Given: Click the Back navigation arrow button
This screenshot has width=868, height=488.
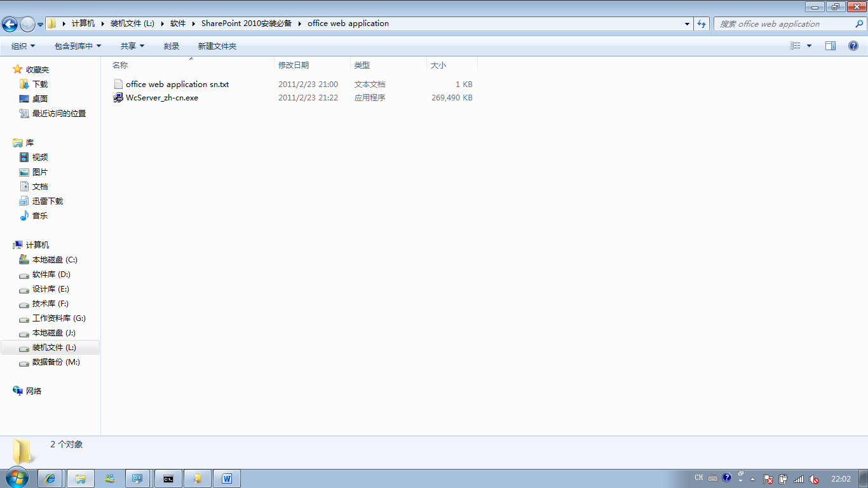Looking at the screenshot, I should [10, 24].
